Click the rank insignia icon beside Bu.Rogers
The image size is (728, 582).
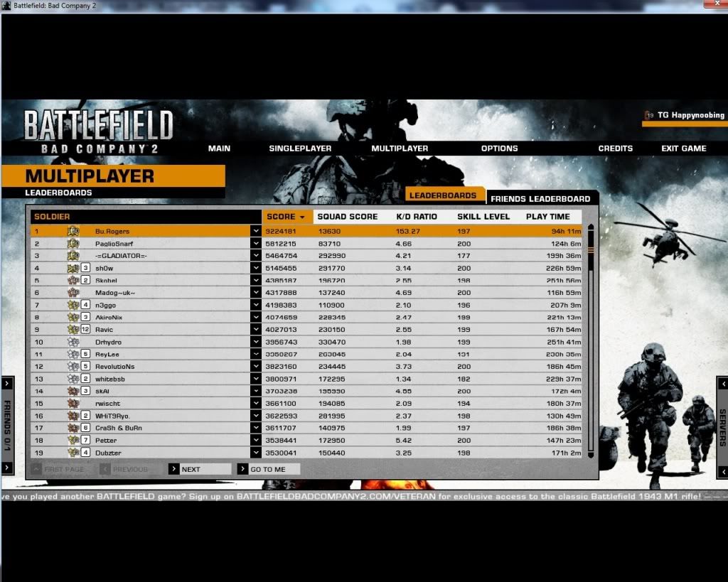pyautogui.click(x=73, y=231)
